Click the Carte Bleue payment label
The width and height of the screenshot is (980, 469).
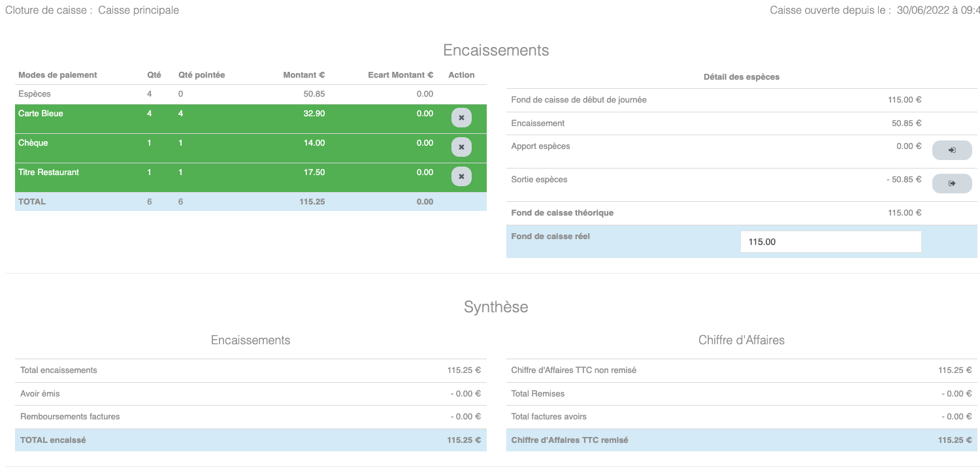coord(41,114)
